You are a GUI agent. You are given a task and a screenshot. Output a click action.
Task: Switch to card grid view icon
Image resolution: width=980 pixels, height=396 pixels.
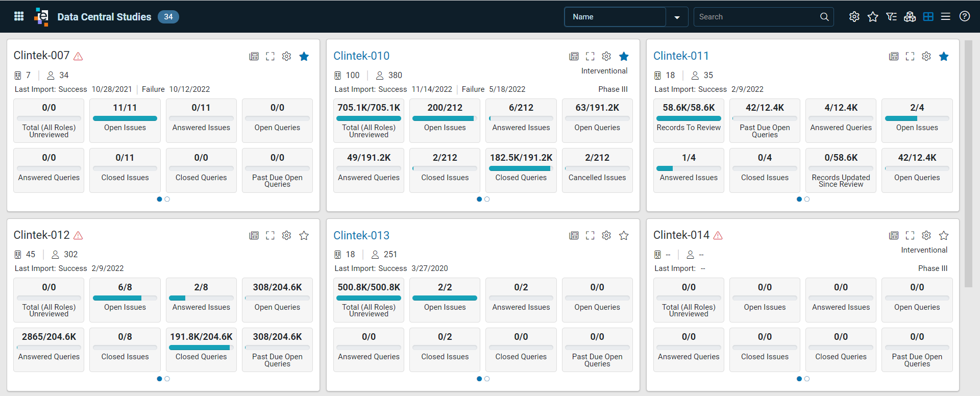click(928, 17)
